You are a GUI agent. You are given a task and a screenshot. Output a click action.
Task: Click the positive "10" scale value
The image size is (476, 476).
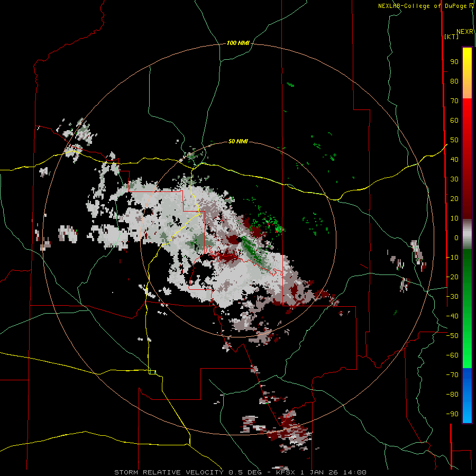coord(454,218)
